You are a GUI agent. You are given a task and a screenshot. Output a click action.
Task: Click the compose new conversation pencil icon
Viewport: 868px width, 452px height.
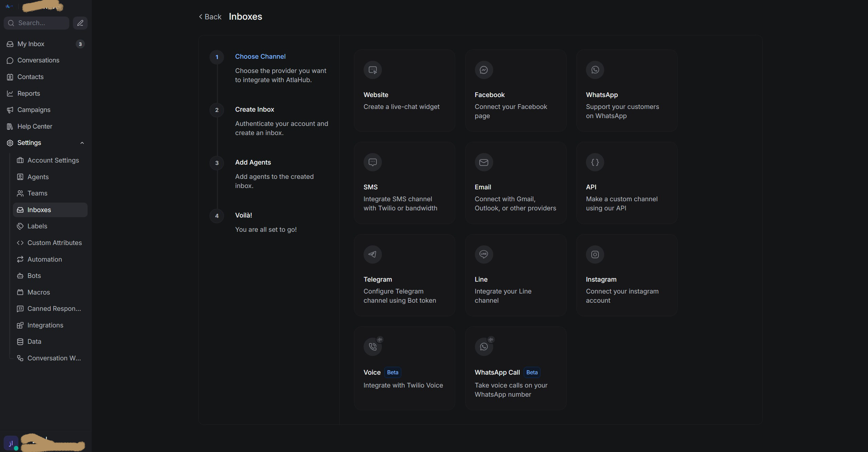point(80,23)
